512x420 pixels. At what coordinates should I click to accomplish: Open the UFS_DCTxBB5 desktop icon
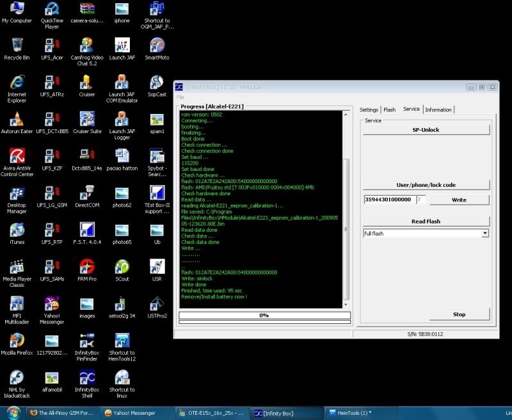(x=52, y=119)
